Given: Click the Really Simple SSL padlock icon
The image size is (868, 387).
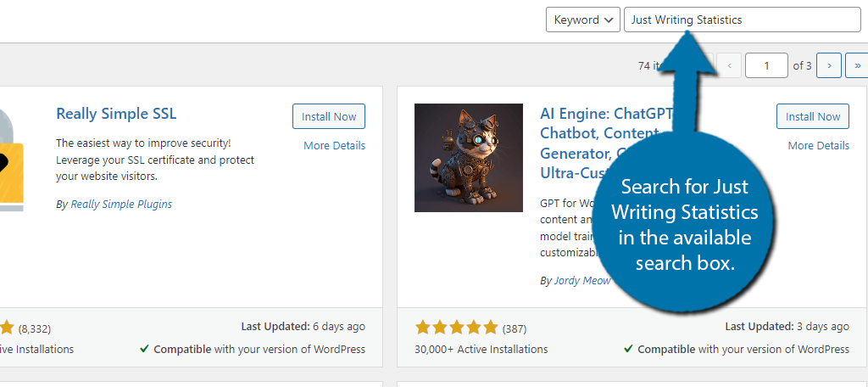Looking at the screenshot, I should (x=12, y=158).
